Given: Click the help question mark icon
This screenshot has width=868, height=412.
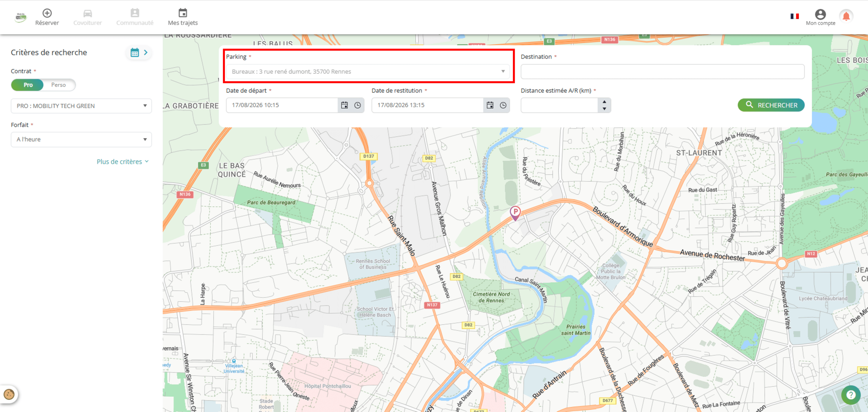Looking at the screenshot, I should coord(851,395).
